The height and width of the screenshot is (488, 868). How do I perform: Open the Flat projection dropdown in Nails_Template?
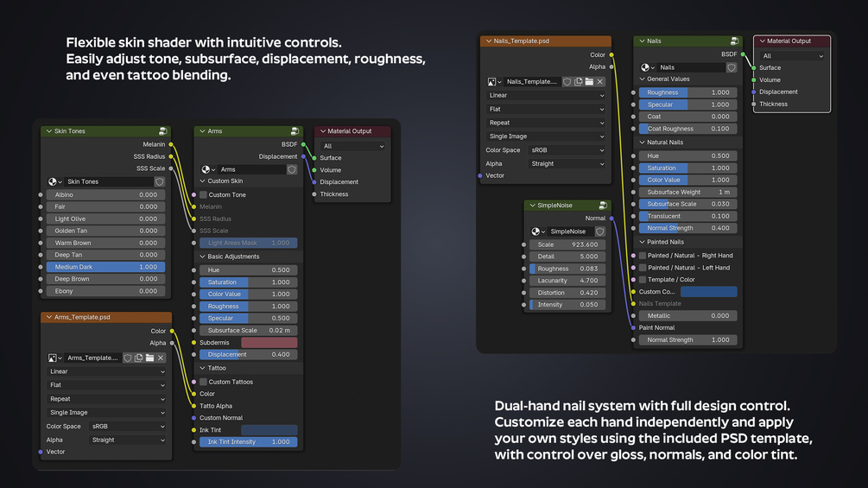point(546,109)
